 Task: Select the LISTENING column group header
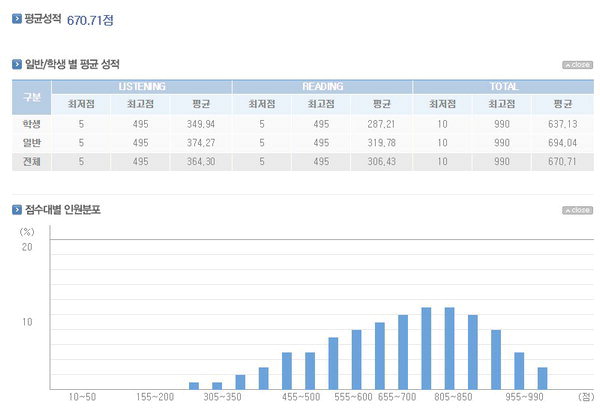pyautogui.click(x=142, y=86)
